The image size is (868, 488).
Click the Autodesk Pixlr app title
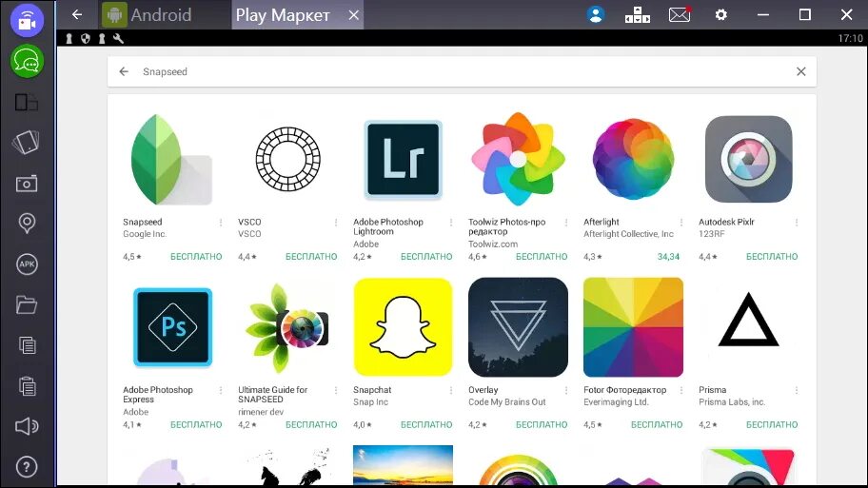pyautogui.click(x=726, y=222)
